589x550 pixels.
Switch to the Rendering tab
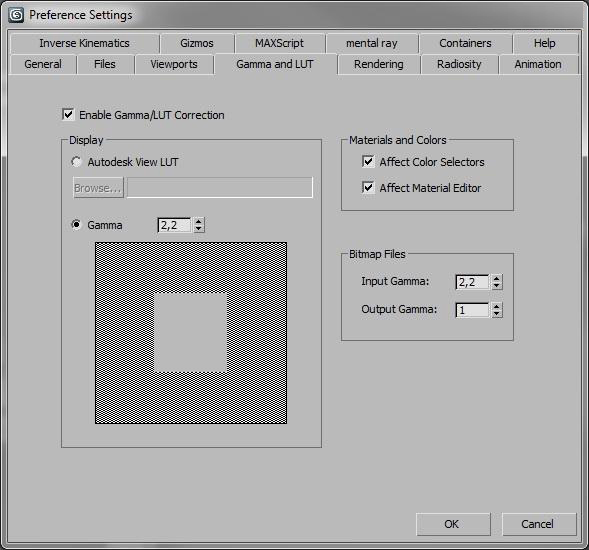click(379, 64)
